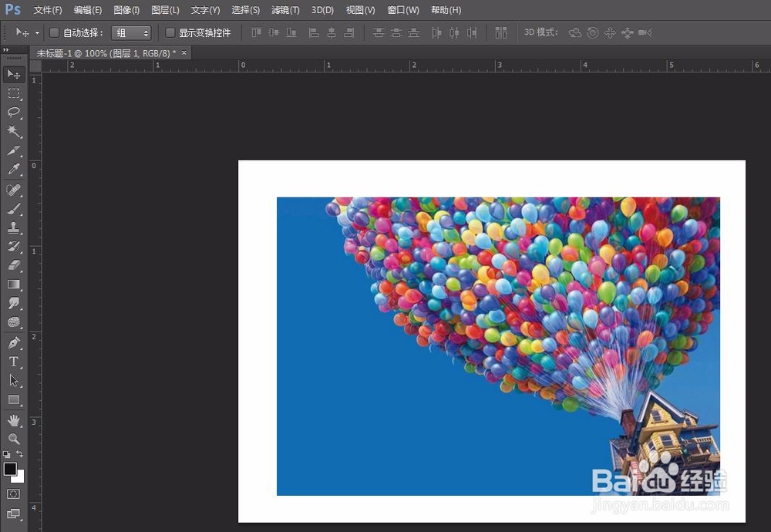Select the Gradient tool
The image size is (771, 532).
click(x=14, y=285)
